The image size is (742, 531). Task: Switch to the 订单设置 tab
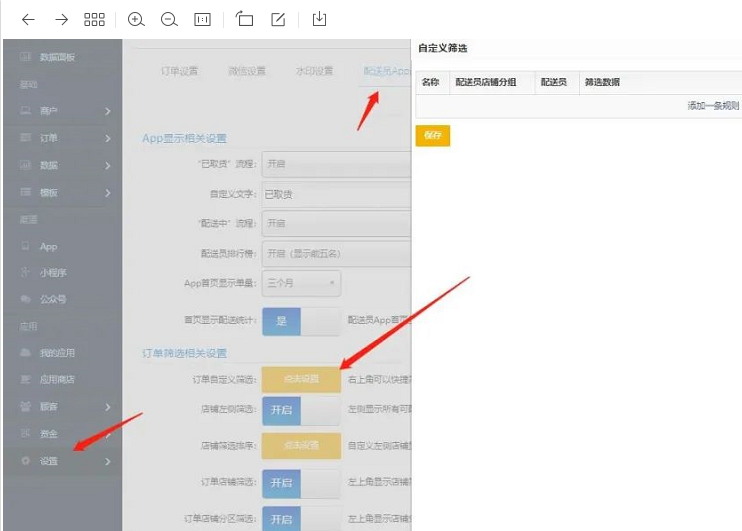[180, 71]
